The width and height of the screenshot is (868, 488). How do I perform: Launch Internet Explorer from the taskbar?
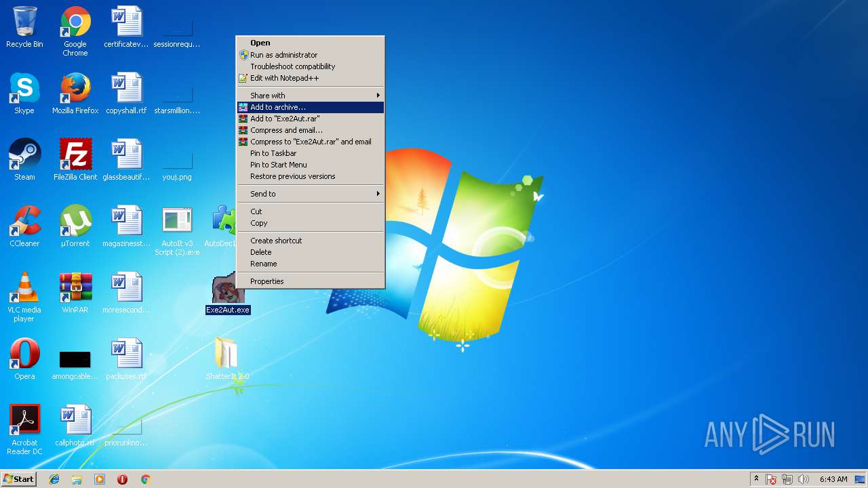(54, 479)
